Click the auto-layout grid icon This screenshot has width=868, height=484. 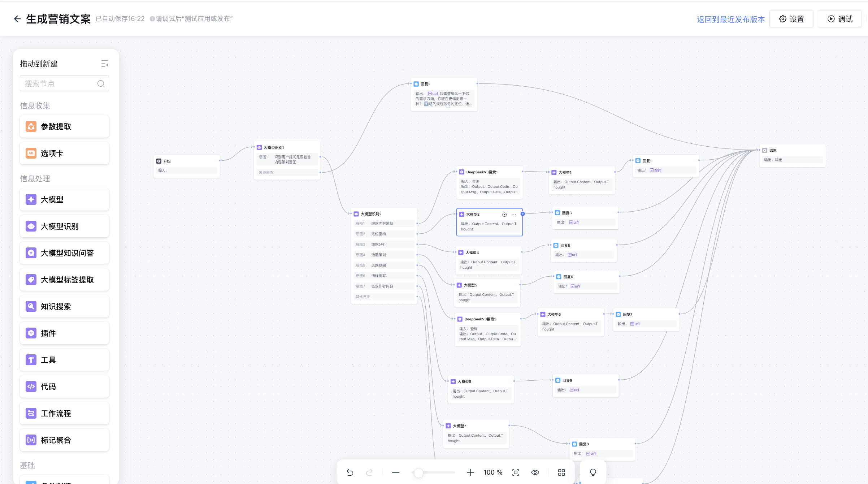(x=561, y=472)
